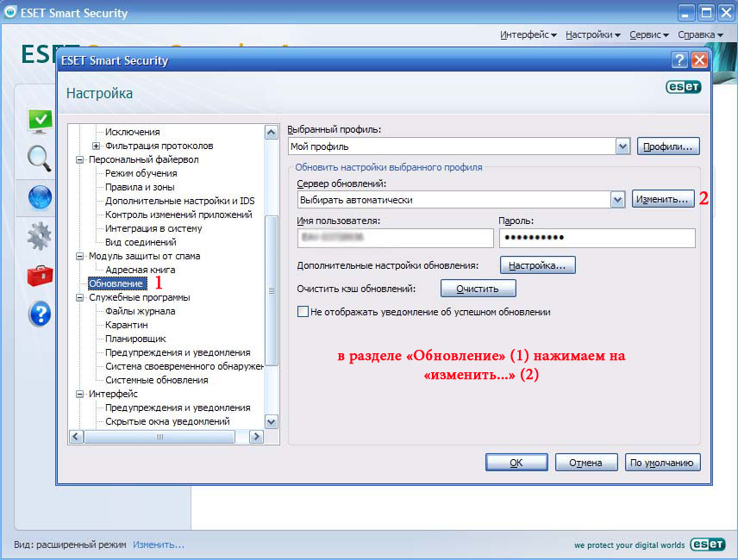Maximize the main ESET Smart Security window
This screenshot has height=560, width=738.
click(x=706, y=13)
